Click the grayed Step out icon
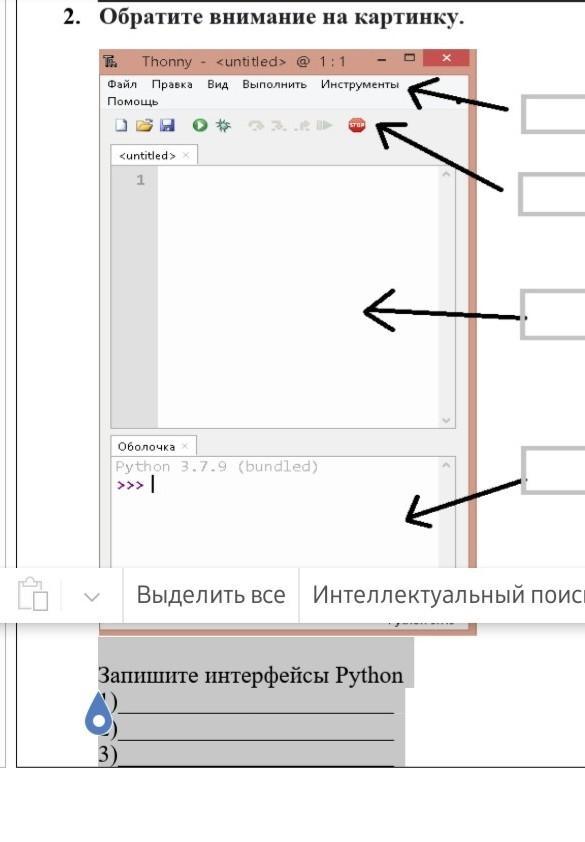Image resolution: width=585 pixels, height=842 pixels. [302, 126]
